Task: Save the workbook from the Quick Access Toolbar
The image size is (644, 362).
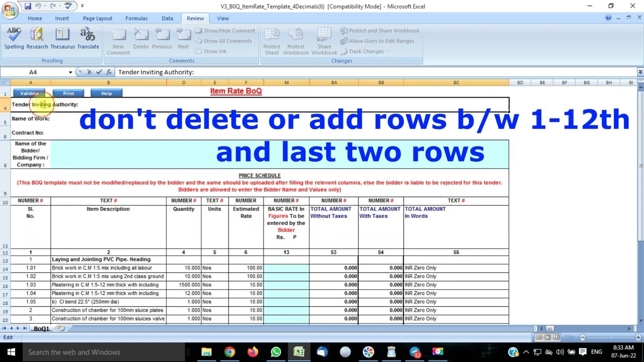Action: point(28,6)
